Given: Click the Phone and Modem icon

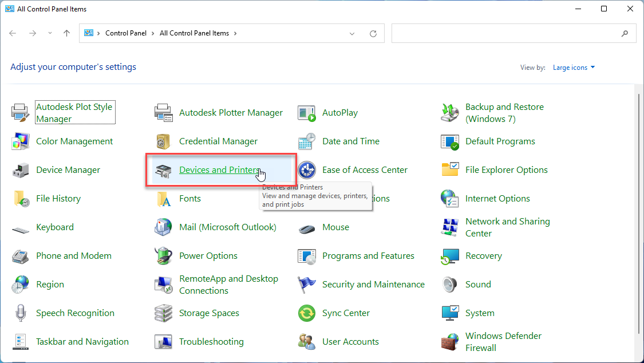Looking at the screenshot, I should (20, 256).
